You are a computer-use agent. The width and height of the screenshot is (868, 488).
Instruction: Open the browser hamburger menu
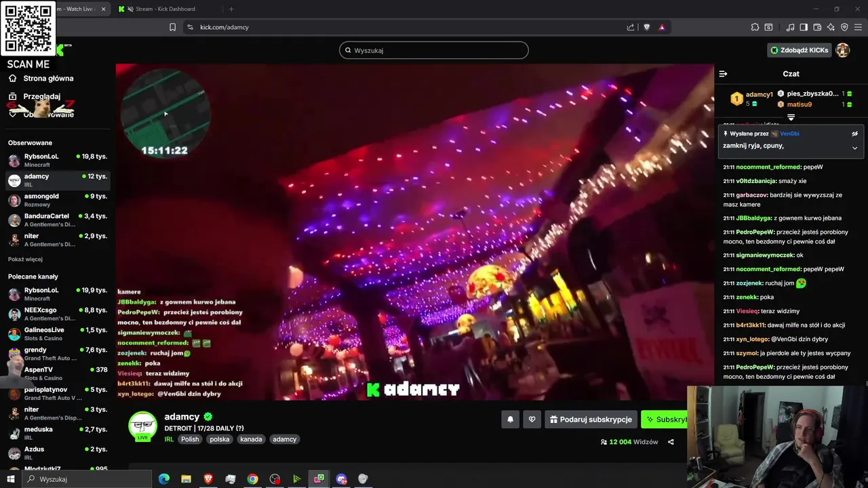(x=859, y=27)
